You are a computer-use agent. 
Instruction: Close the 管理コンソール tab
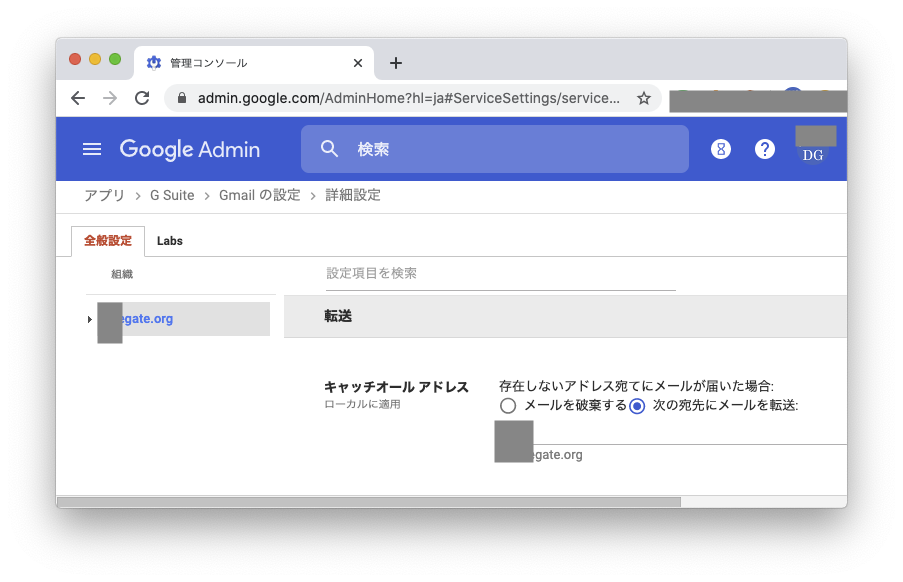[358, 63]
